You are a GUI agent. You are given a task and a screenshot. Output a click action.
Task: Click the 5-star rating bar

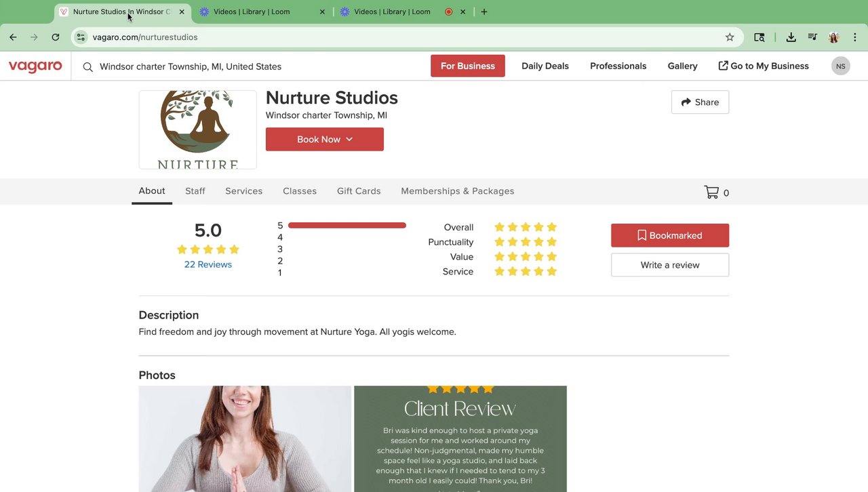click(x=347, y=226)
